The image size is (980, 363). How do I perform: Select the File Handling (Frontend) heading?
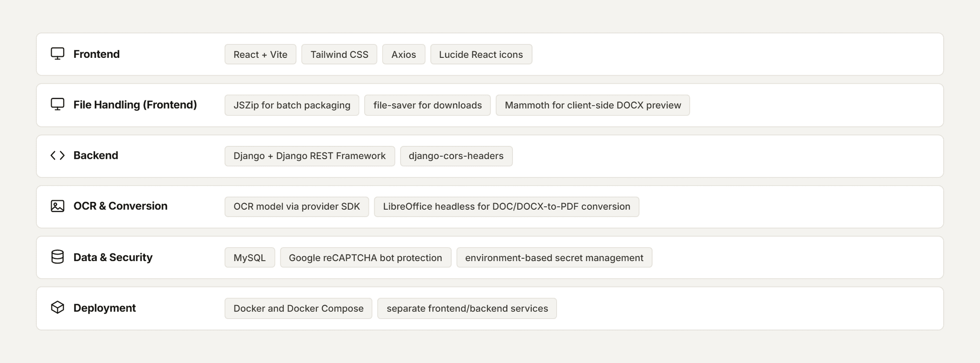(x=135, y=105)
